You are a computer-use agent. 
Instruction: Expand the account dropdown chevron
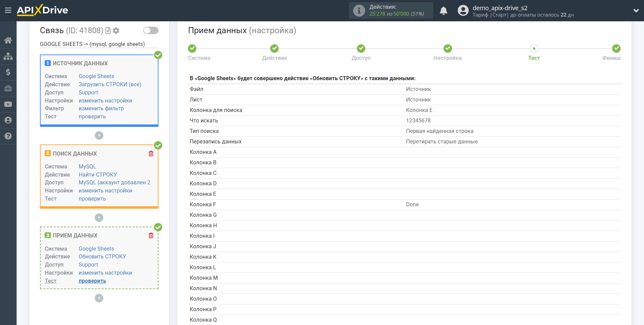tap(636, 10)
